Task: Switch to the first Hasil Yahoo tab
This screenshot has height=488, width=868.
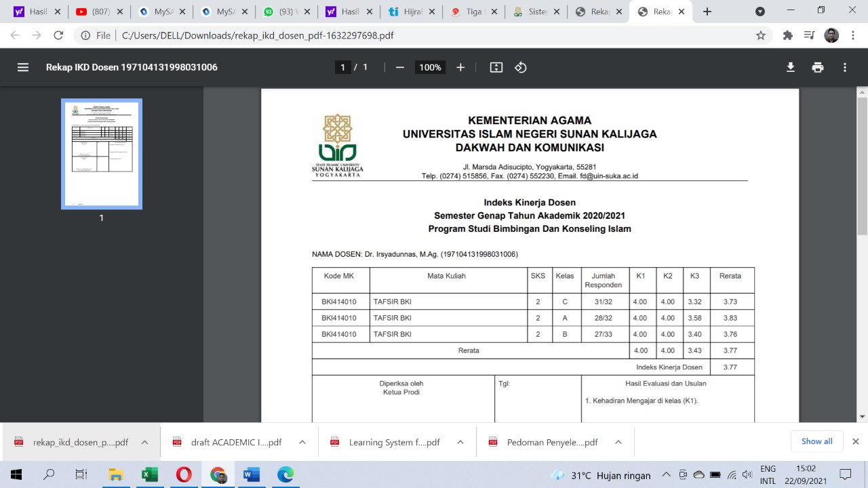Action: click(37, 12)
